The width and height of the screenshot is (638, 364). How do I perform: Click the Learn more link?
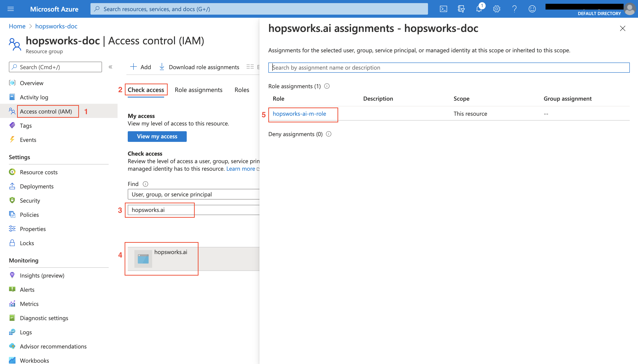tap(241, 169)
